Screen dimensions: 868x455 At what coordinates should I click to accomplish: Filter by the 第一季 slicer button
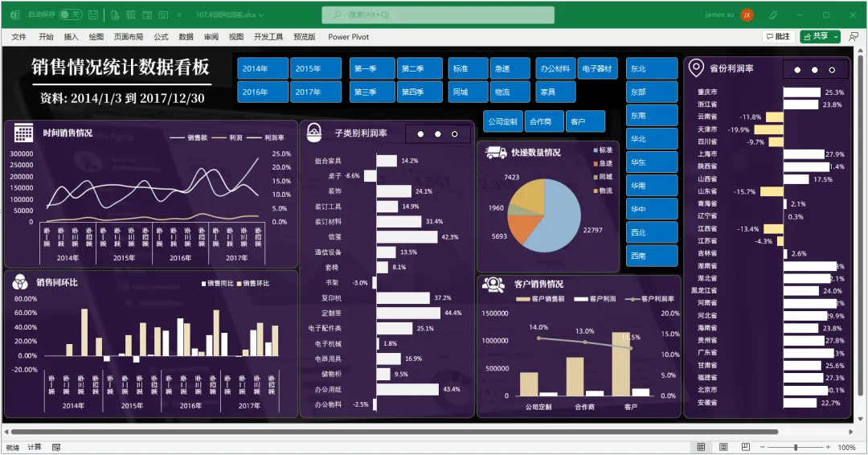[372, 68]
